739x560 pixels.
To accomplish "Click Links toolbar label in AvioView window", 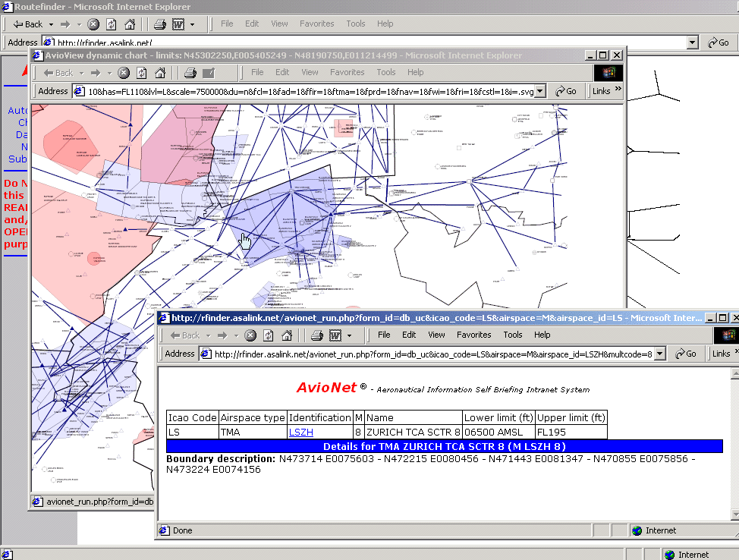I will pos(602,91).
